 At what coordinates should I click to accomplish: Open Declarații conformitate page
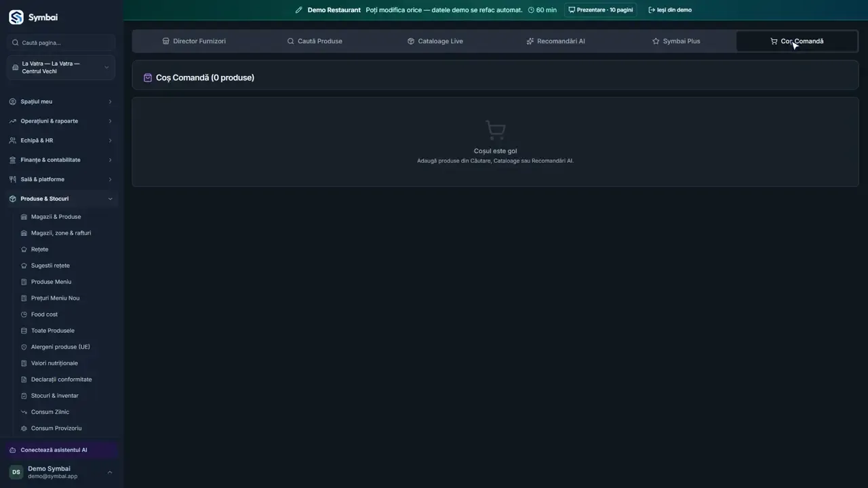tap(61, 380)
